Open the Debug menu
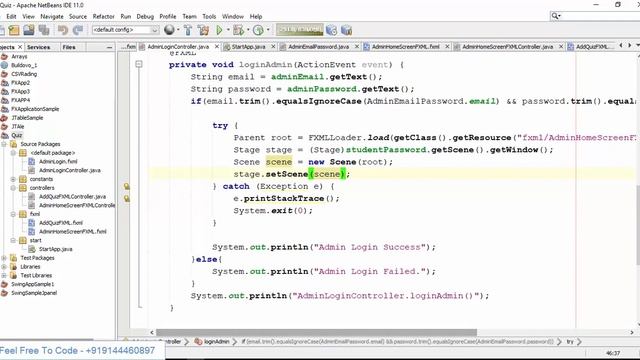The width and height of the screenshot is (640, 360). (145, 16)
